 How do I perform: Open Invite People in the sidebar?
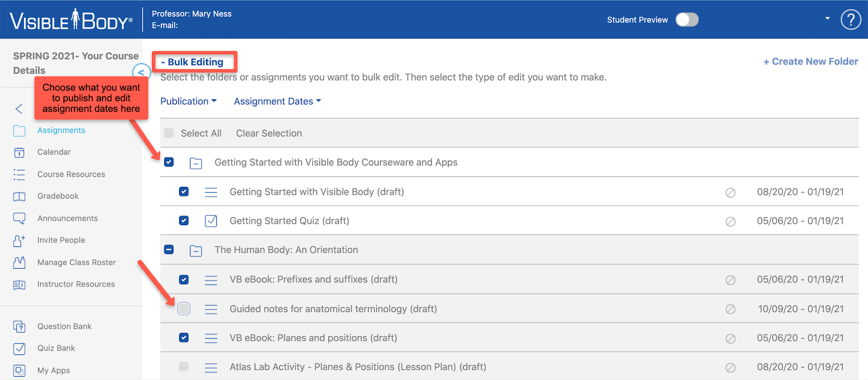coord(61,240)
